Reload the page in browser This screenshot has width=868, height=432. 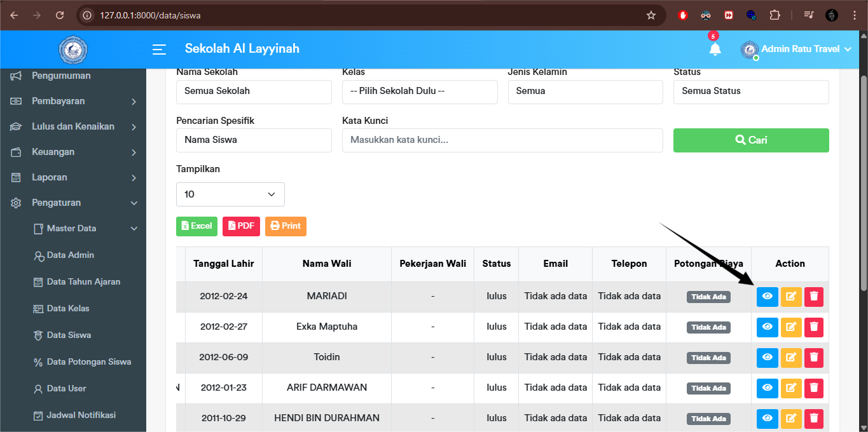pyautogui.click(x=60, y=15)
